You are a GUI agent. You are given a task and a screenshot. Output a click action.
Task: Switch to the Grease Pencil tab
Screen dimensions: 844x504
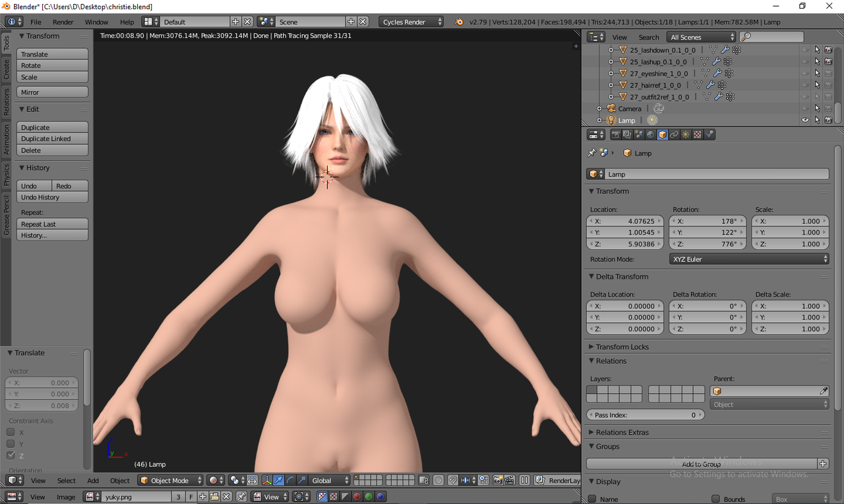(7, 215)
